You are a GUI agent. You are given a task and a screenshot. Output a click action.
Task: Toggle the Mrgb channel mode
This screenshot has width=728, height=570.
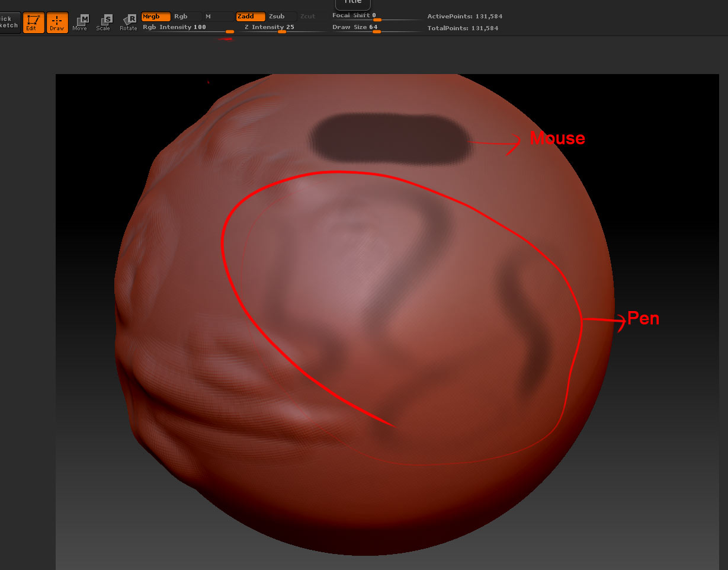156,17
